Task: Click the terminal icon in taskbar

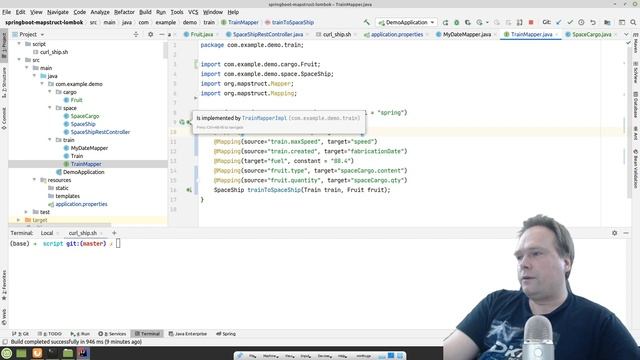Action: pos(52,353)
